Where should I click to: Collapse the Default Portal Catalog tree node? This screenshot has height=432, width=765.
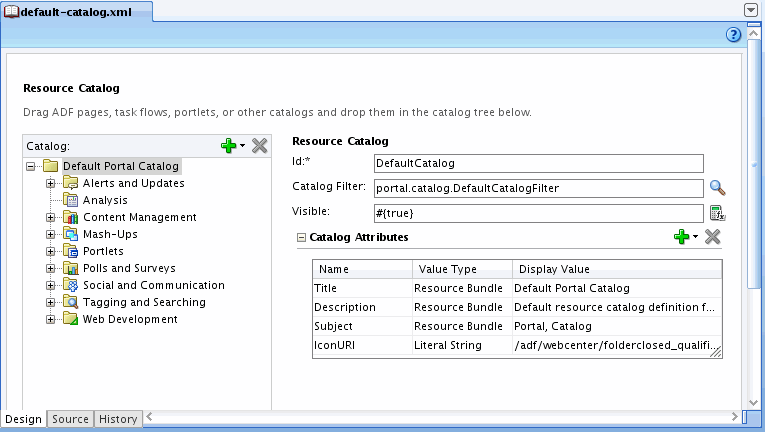[31, 166]
